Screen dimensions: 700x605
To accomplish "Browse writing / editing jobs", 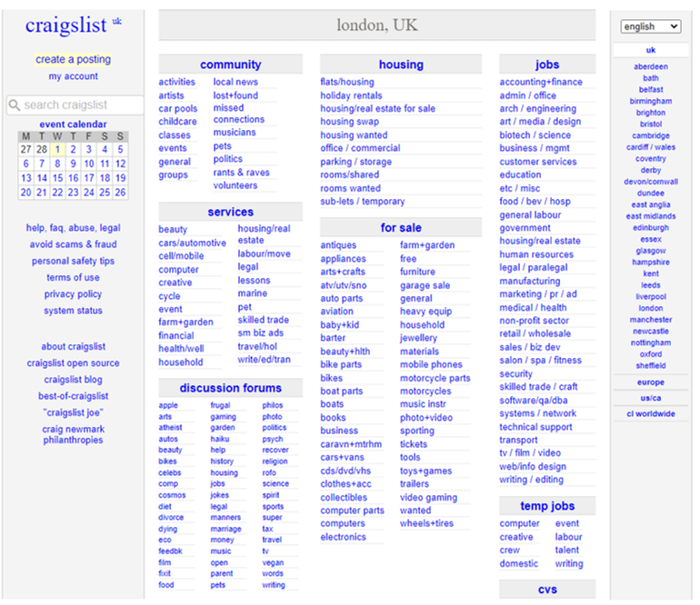I will point(531,480).
